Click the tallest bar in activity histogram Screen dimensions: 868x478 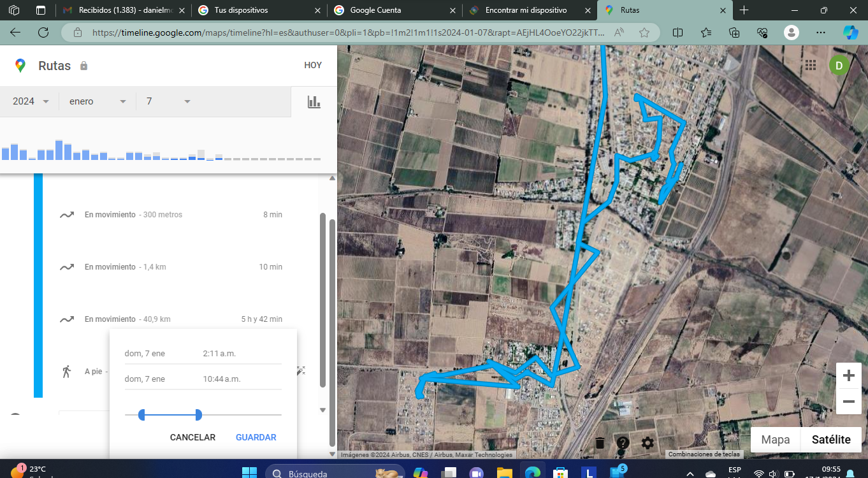pyautogui.click(x=59, y=150)
